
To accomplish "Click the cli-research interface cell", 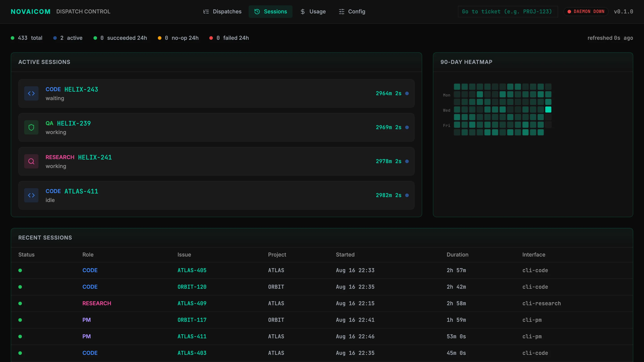I will pos(542,303).
